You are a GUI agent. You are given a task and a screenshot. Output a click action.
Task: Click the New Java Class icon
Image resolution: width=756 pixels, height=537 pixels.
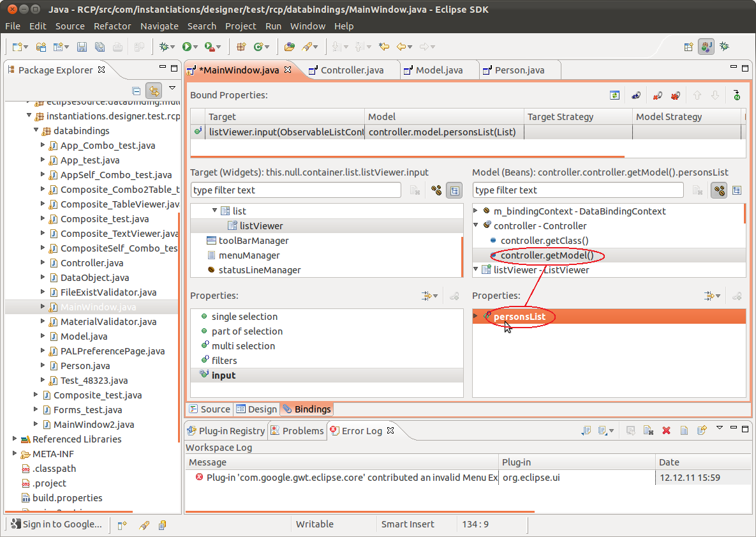(x=258, y=47)
